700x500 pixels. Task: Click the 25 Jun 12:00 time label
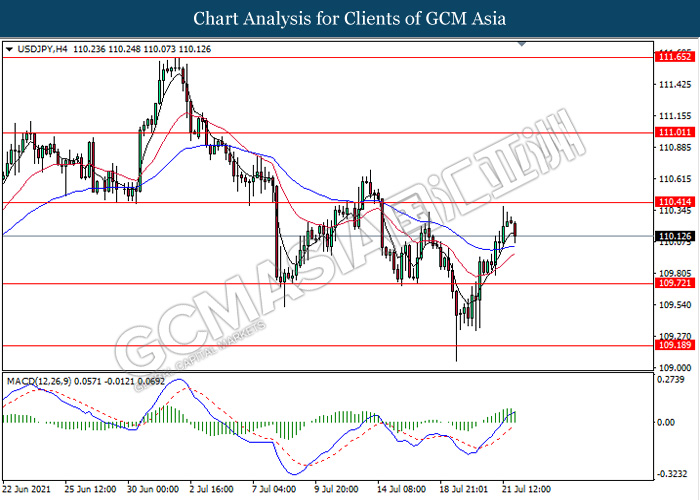click(91, 489)
